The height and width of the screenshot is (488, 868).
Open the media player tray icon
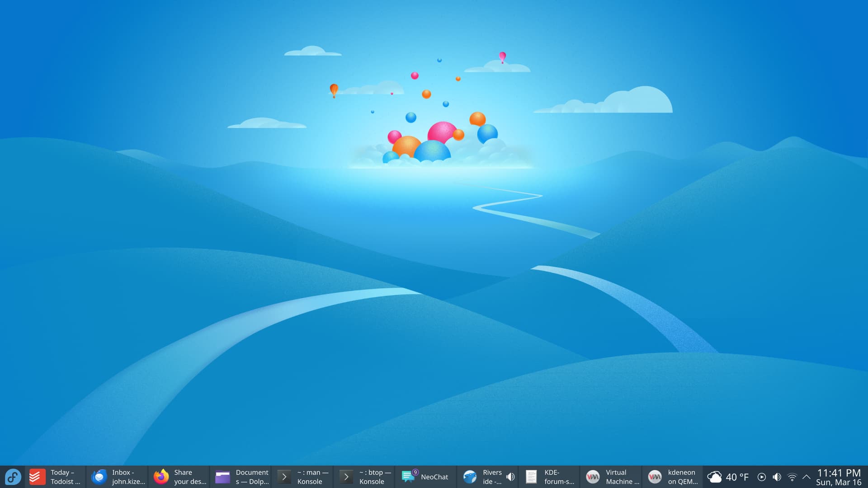762,477
